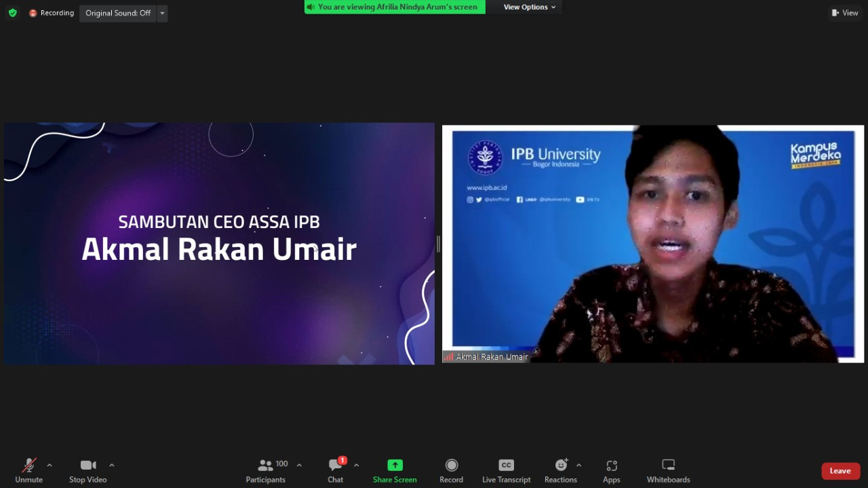Click the Original Sound: Off button
The image size is (868, 488).
pos(118,13)
